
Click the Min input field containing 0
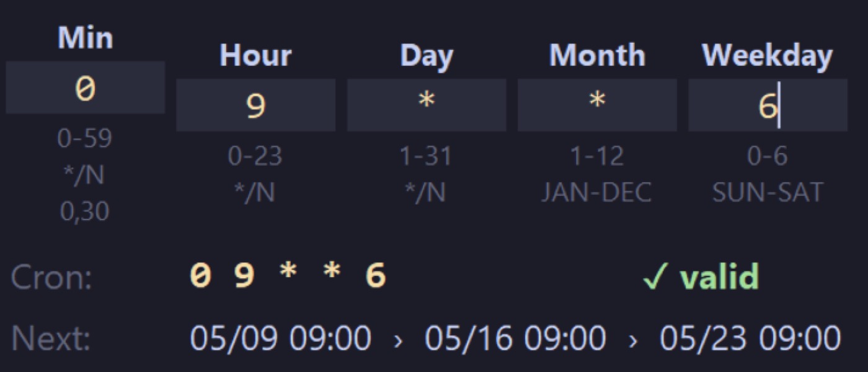[86, 87]
